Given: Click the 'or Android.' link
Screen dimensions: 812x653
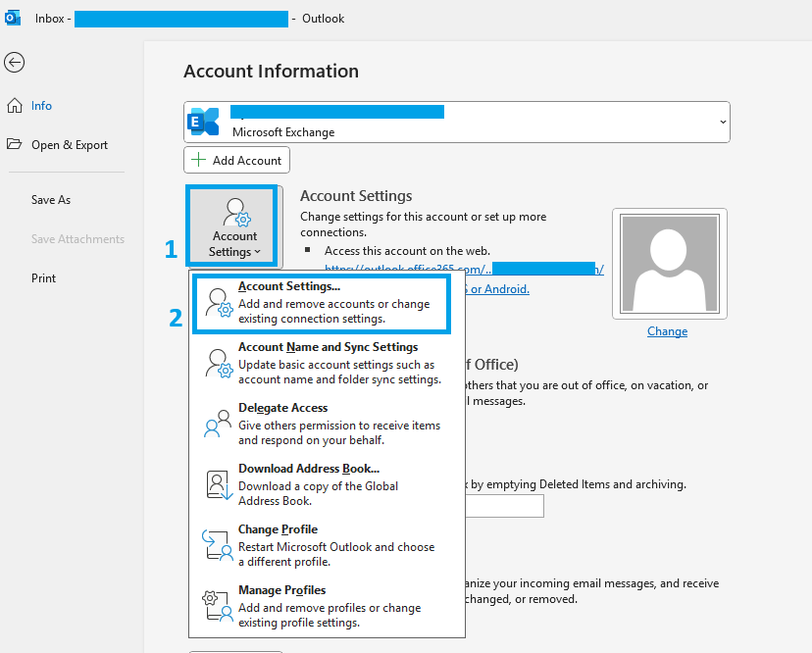Looking at the screenshot, I should pyautogui.click(x=497, y=289).
